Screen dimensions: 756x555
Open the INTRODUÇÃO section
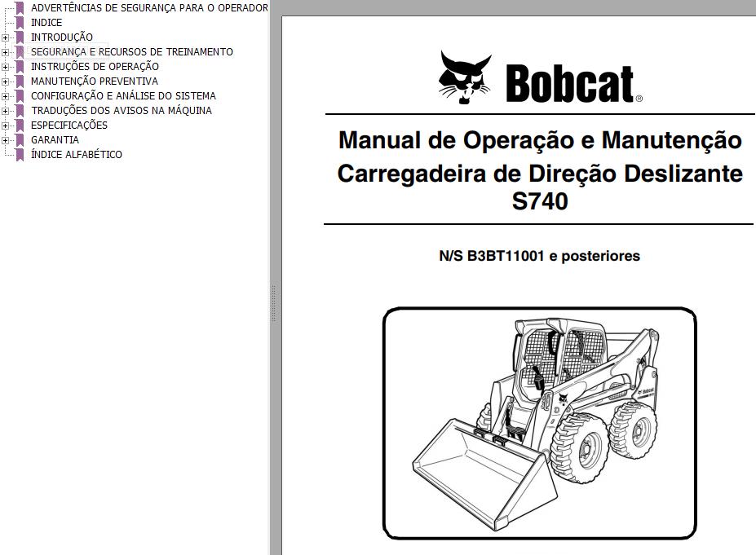[x=62, y=37]
